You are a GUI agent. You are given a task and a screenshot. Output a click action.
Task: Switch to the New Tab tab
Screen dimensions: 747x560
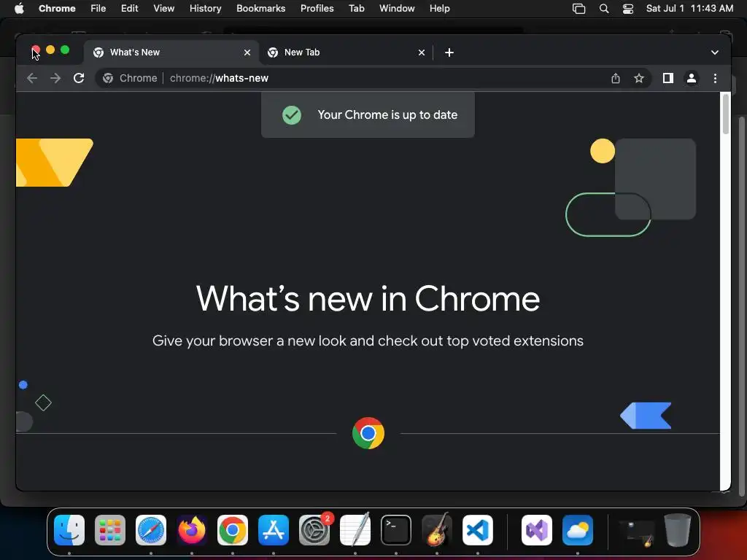click(x=347, y=52)
